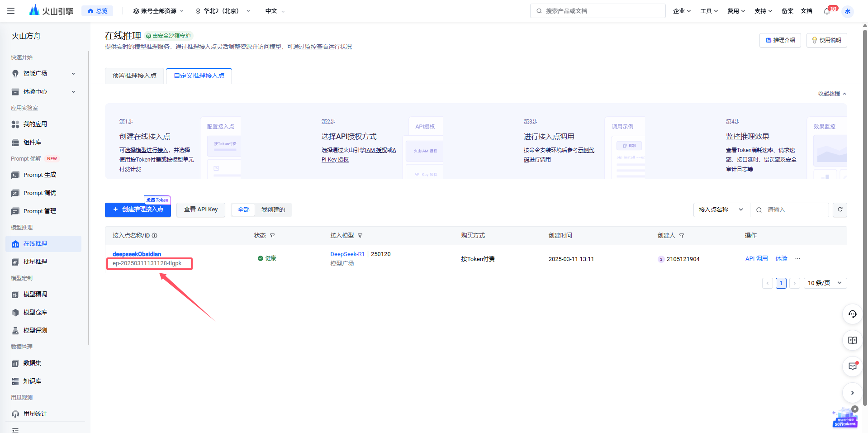Switch to 自定义推理接入点 tab
868x433 pixels.
pyautogui.click(x=199, y=76)
